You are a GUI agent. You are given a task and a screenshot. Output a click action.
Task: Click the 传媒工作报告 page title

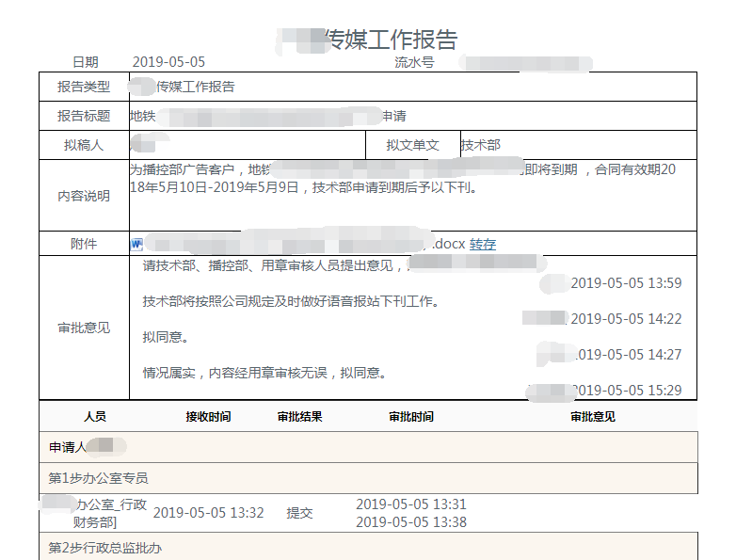coord(392,40)
